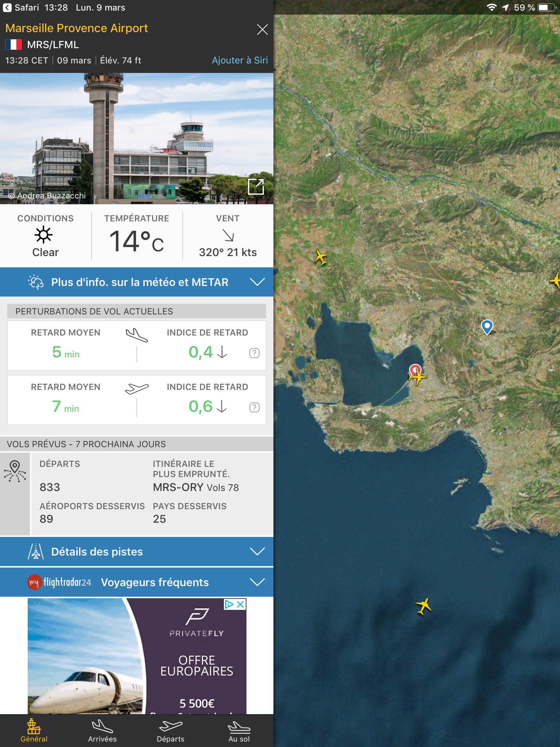The height and width of the screenshot is (747, 560).
Task: Tap the my flightradar24 logo
Action: [x=59, y=582]
